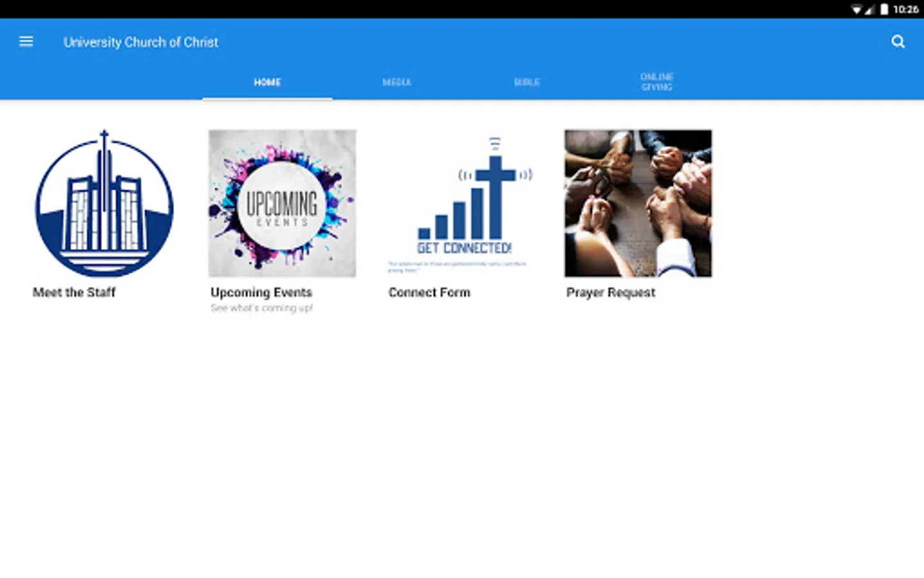Tap the 10:26 clock
924x578 pixels.
tap(905, 9)
